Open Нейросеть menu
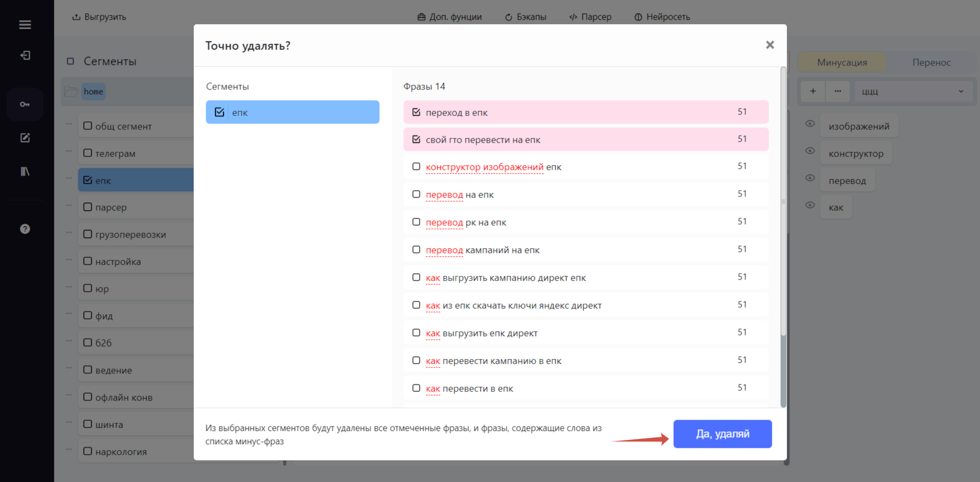This screenshot has width=980, height=482. click(x=662, y=17)
